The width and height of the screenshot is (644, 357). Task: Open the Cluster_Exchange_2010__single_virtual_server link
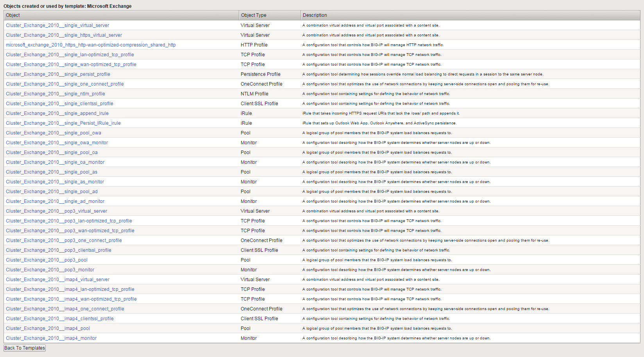pos(57,25)
